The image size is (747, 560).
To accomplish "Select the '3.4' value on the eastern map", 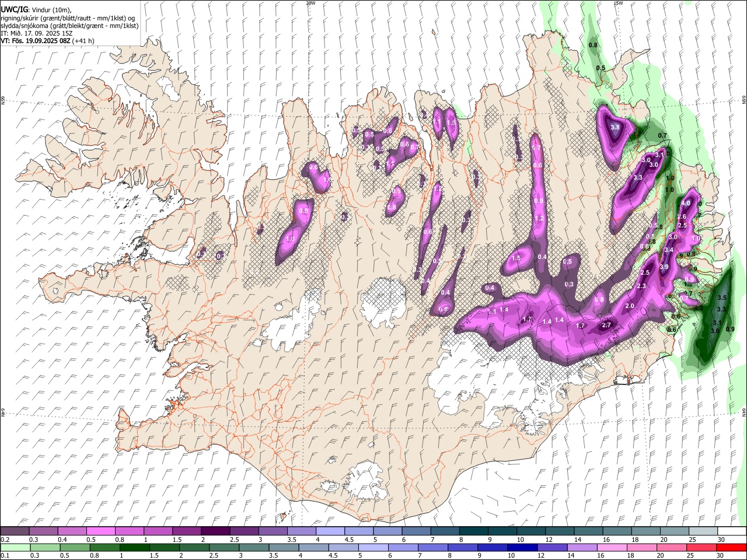I will click(669, 250).
